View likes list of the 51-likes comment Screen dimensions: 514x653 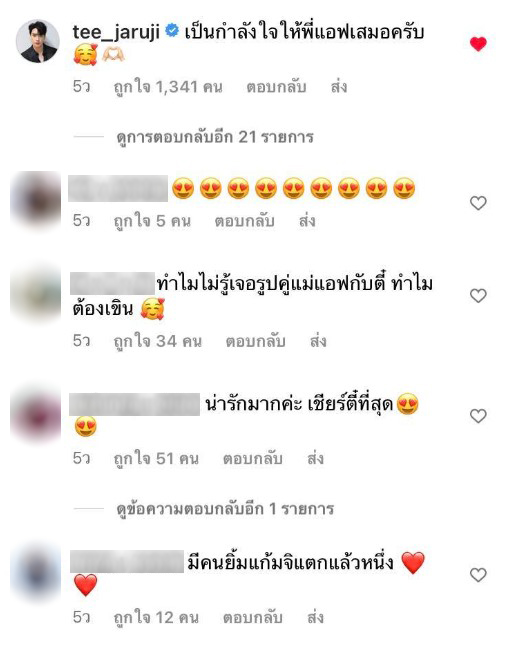point(156,459)
